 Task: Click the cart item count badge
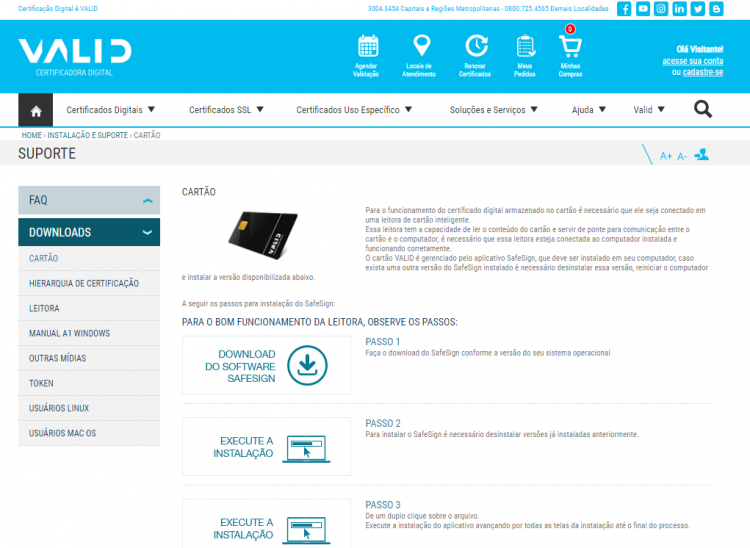pos(570,29)
